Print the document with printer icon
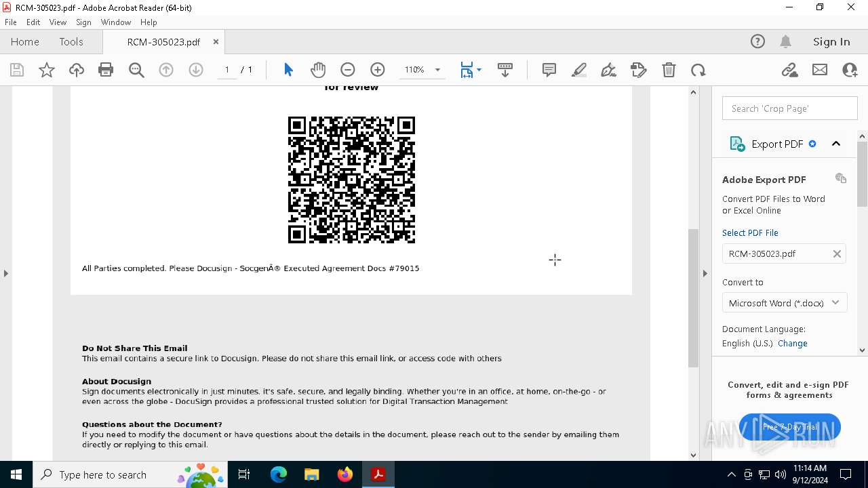 106,70
